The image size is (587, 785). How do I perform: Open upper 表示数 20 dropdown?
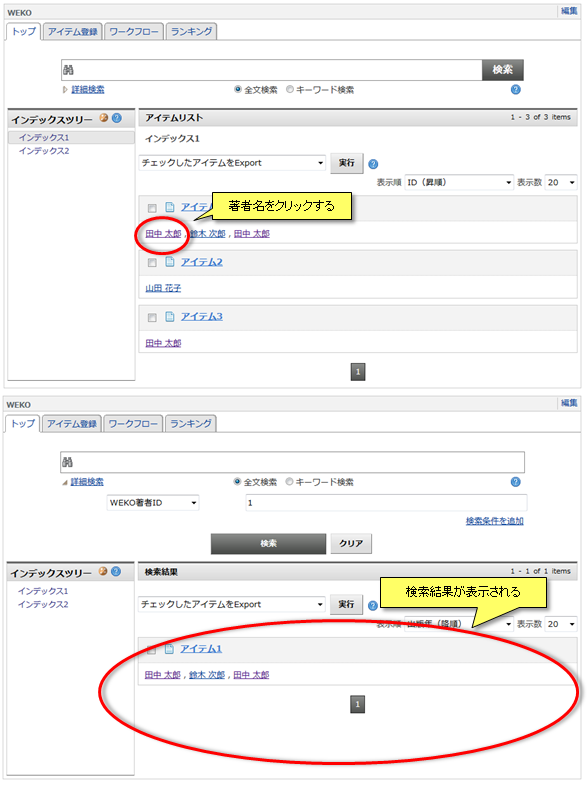coord(561,182)
